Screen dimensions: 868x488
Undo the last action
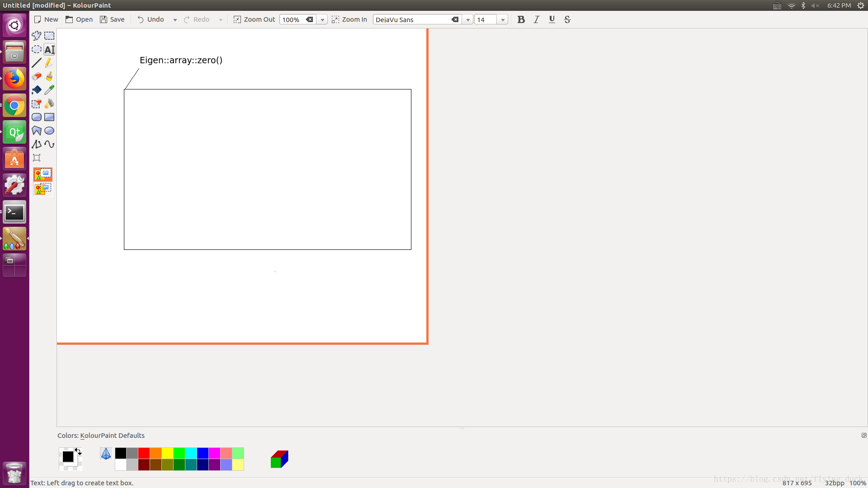(x=151, y=19)
